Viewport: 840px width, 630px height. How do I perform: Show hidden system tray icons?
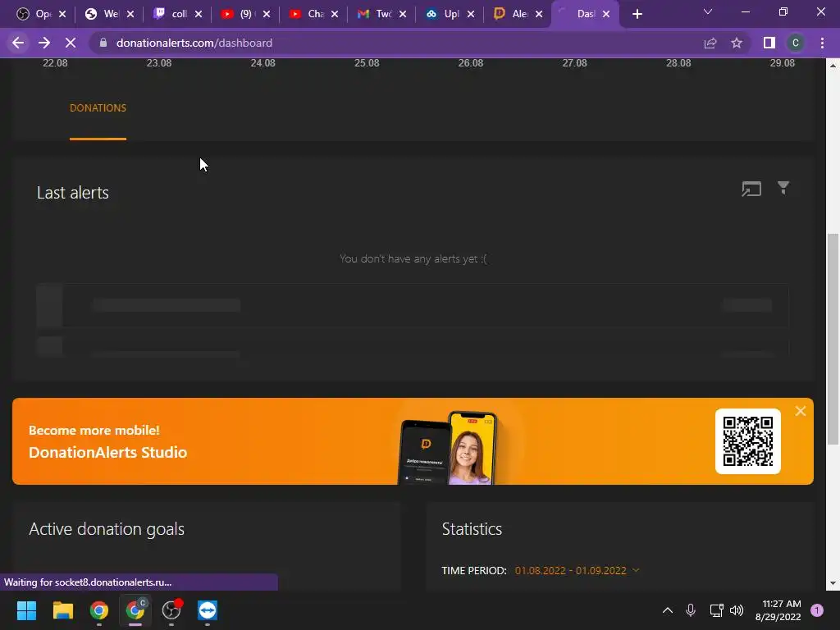click(668, 610)
